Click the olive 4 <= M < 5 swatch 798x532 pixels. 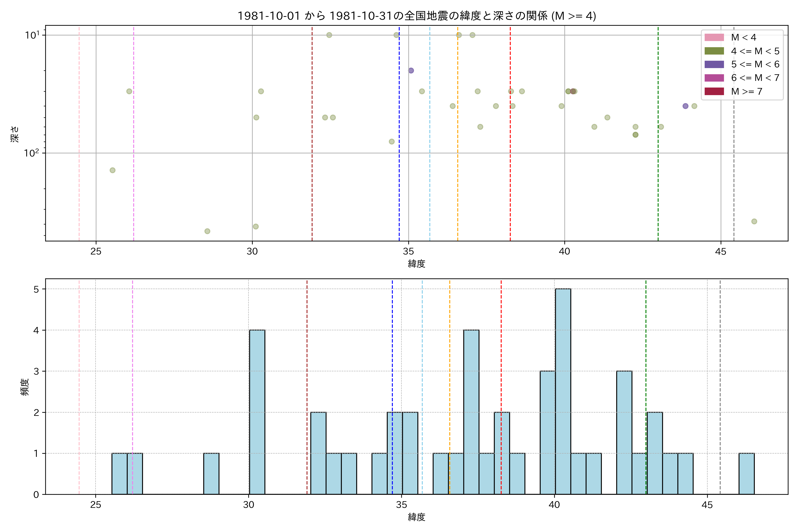click(x=714, y=51)
